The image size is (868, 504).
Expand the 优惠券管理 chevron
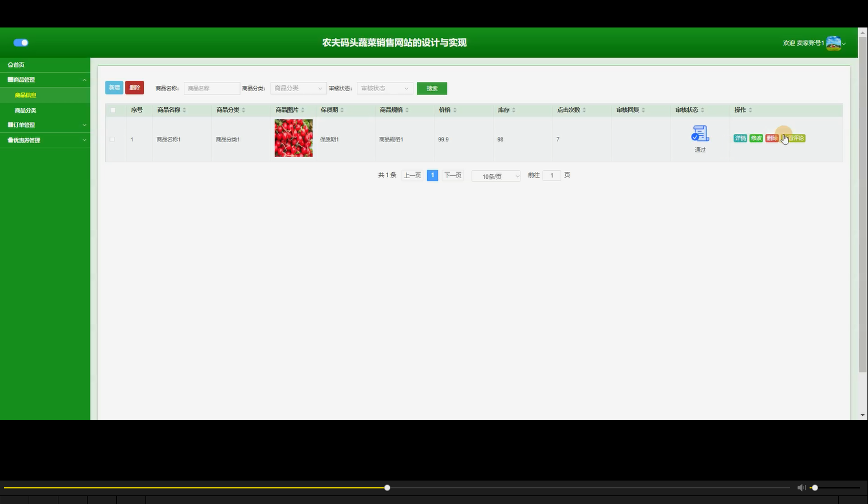pyautogui.click(x=84, y=140)
